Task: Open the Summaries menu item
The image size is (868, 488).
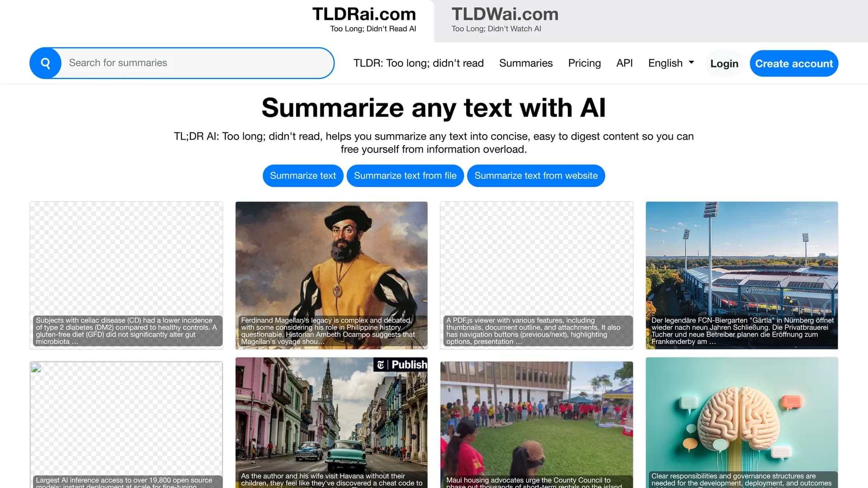Action: [x=526, y=63]
